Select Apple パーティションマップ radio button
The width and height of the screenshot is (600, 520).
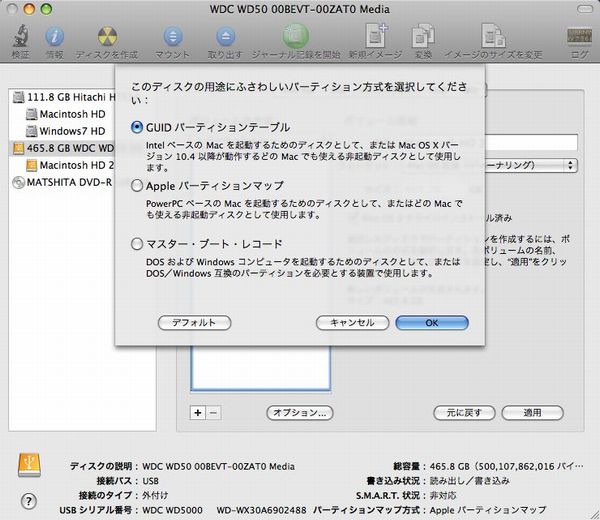click(137, 186)
